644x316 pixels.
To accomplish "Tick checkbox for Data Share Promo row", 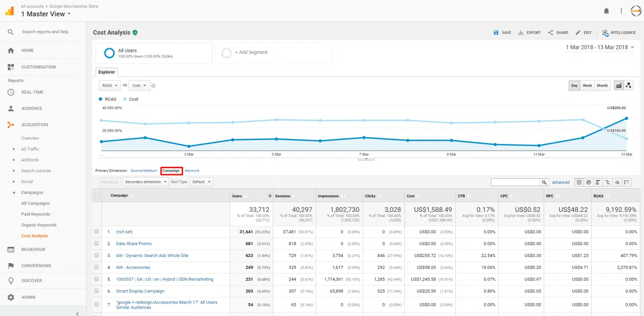I will 97,243.
